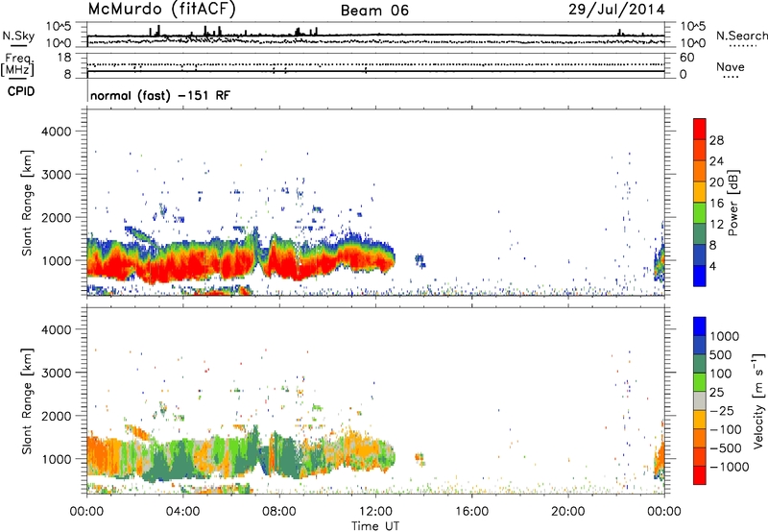The image size is (768, 532).
Task: Click the 'Freq. [MHz]' axis label
Action: [x=17, y=65]
